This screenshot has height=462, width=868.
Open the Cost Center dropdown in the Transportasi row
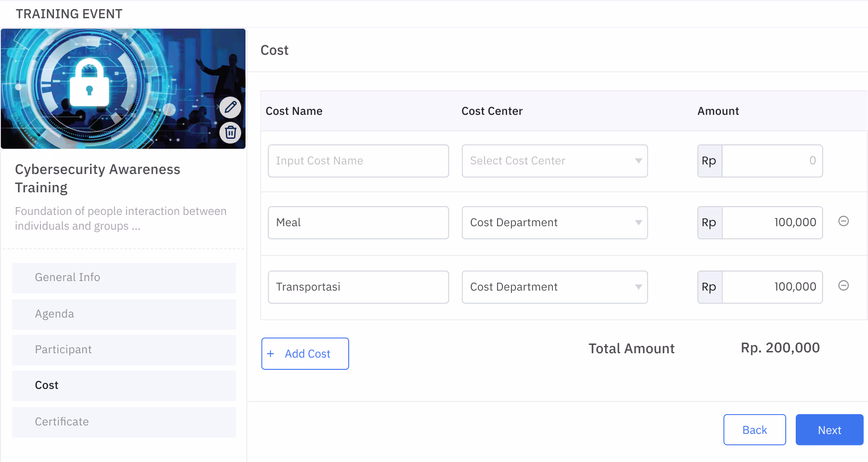click(555, 287)
